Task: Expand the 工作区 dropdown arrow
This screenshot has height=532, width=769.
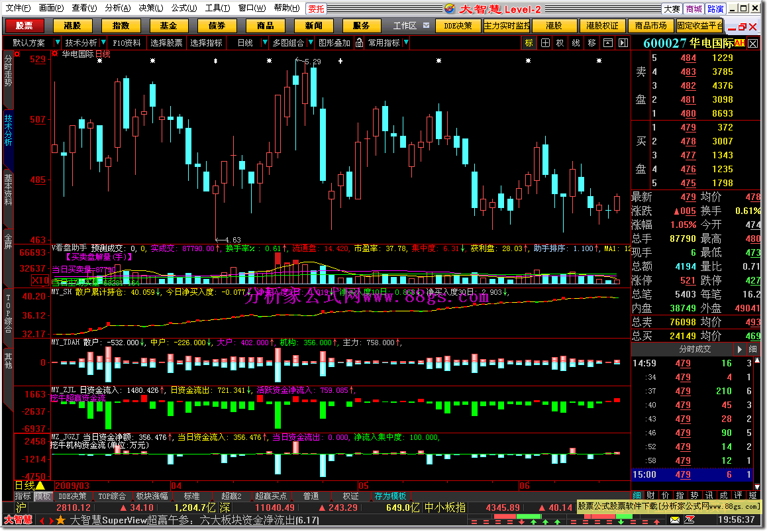Action: 426,26
